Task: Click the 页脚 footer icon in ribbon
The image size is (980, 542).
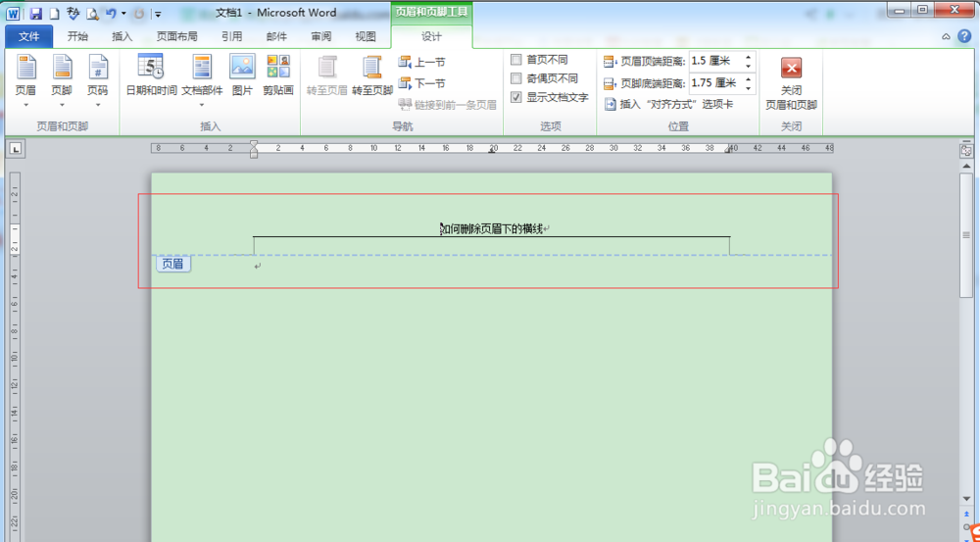Action: click(62, 67)
